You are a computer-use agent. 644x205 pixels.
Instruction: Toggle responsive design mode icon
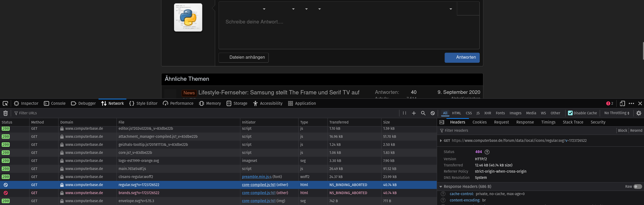(x=622, y=103)
